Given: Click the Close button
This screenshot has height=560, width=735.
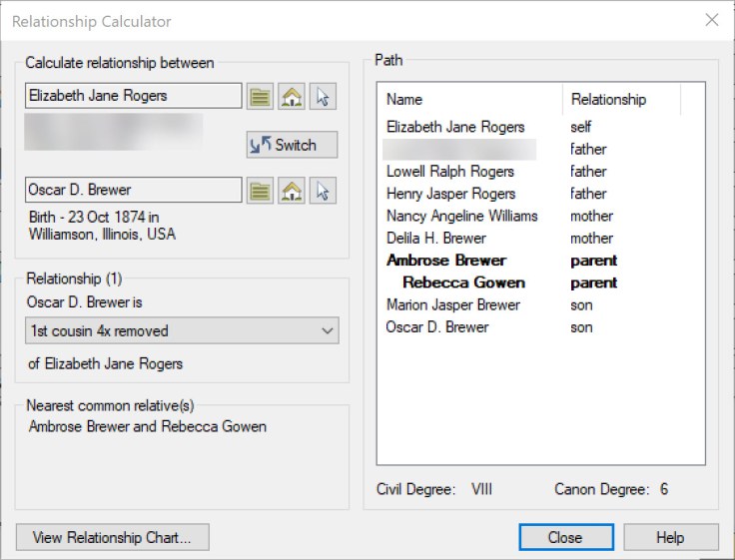Looking at the screenshot, I should point(564,537).
